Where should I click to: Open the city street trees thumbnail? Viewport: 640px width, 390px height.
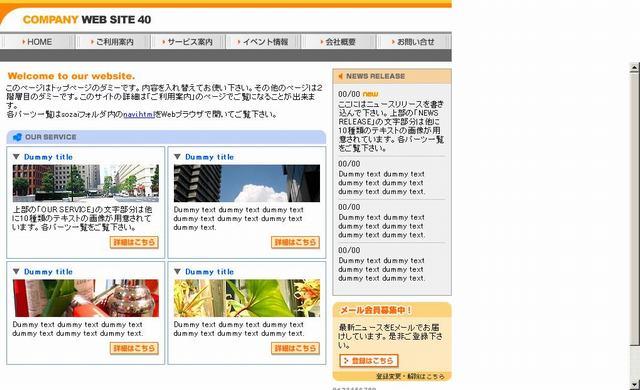pyautogui.click(x=86, y=183)
